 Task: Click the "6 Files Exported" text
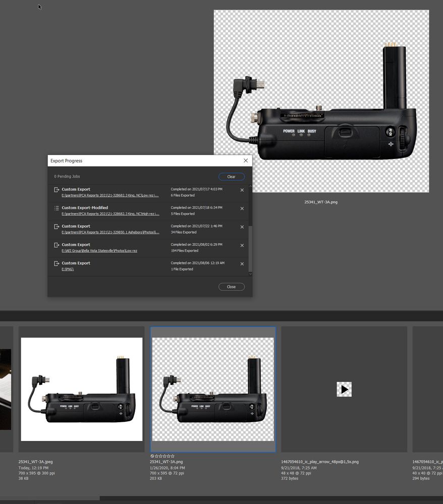click(x=183, y=195)
